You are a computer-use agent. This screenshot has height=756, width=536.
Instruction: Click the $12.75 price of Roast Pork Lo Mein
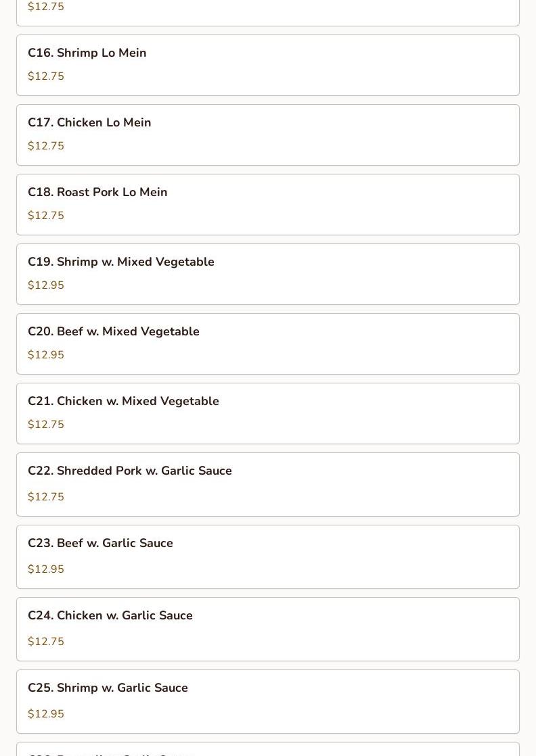click(x=46, y=216)
